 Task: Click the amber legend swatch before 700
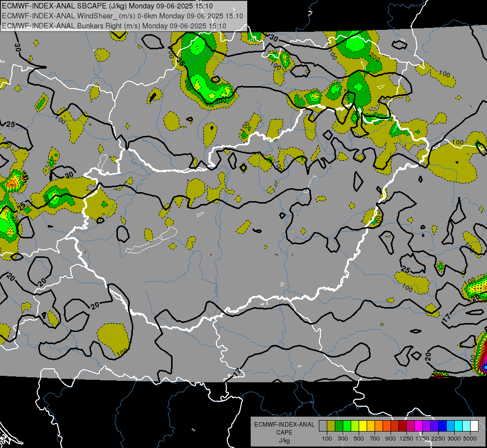[371, 426]
